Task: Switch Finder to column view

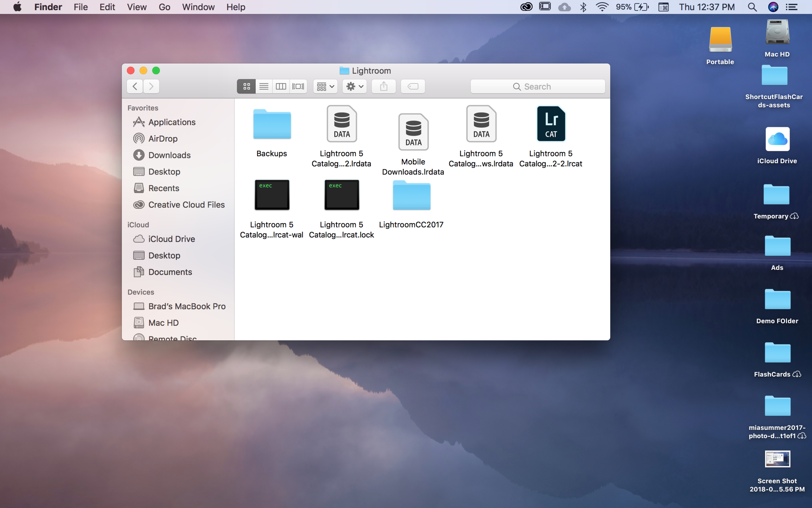Action: click(x=281, y=86)
